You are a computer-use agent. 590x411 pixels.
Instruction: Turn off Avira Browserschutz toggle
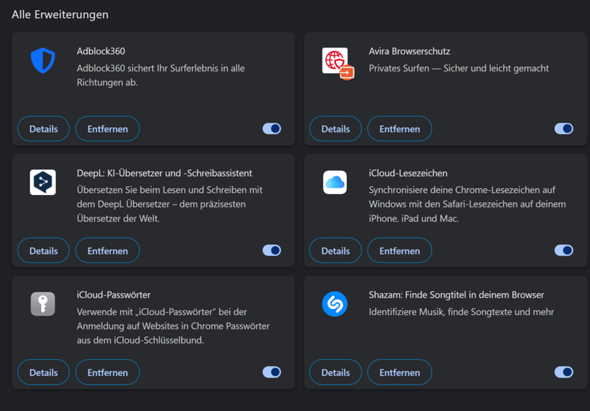[x=564, y=129]
